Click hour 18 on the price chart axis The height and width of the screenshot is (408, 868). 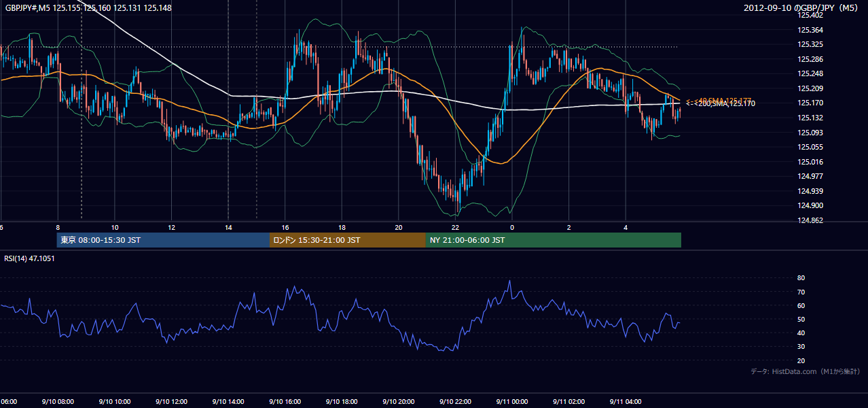point(342,227)
